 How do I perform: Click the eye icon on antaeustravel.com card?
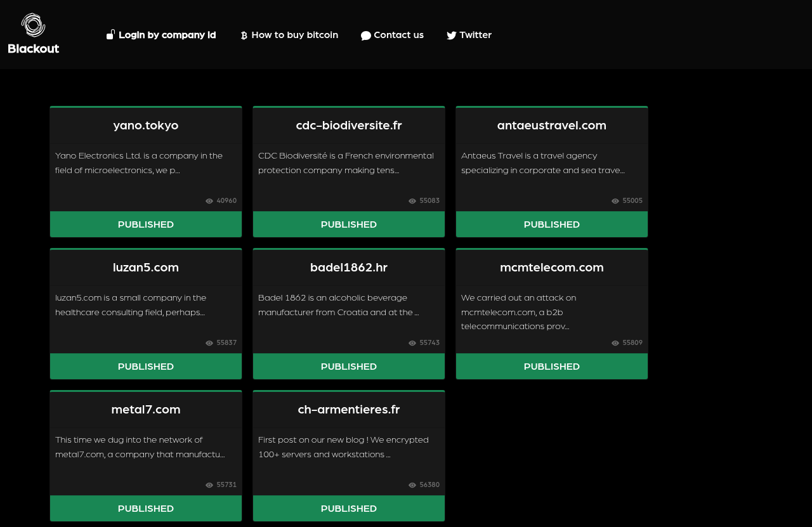coord(615,201)
